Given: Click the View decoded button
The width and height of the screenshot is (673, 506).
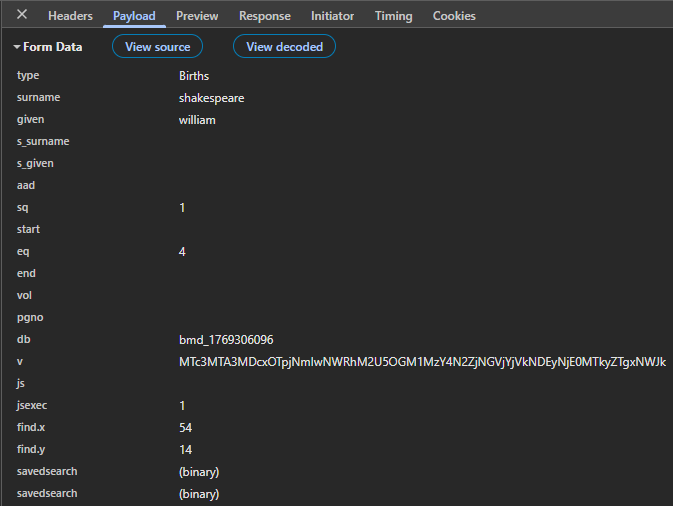Looking at the screenshot, I should (284, 47).
